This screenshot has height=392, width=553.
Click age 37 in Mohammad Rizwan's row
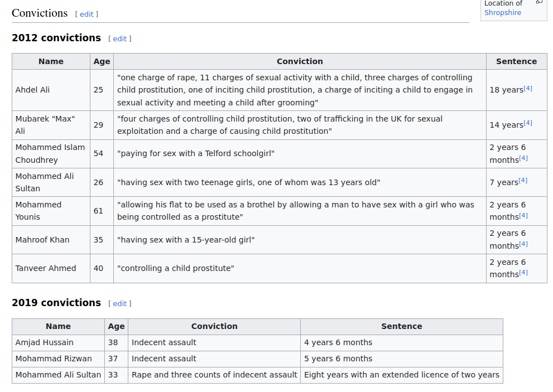(113, 359)
